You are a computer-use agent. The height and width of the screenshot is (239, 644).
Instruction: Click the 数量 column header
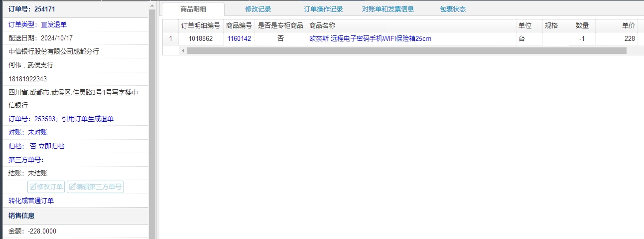click(582, 25)
